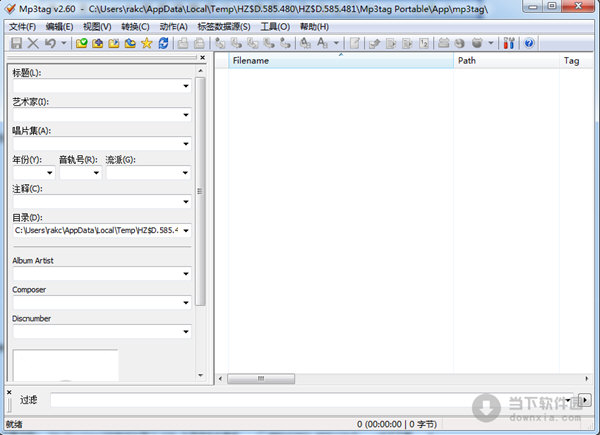Click the Save tag floppy disk icon

coord(16,43)
